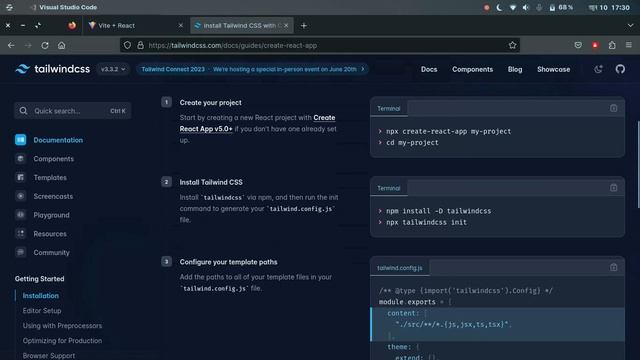640x360 pixels.
Task: Toggle dark mode theme moon icon
Action: [598, 69]
